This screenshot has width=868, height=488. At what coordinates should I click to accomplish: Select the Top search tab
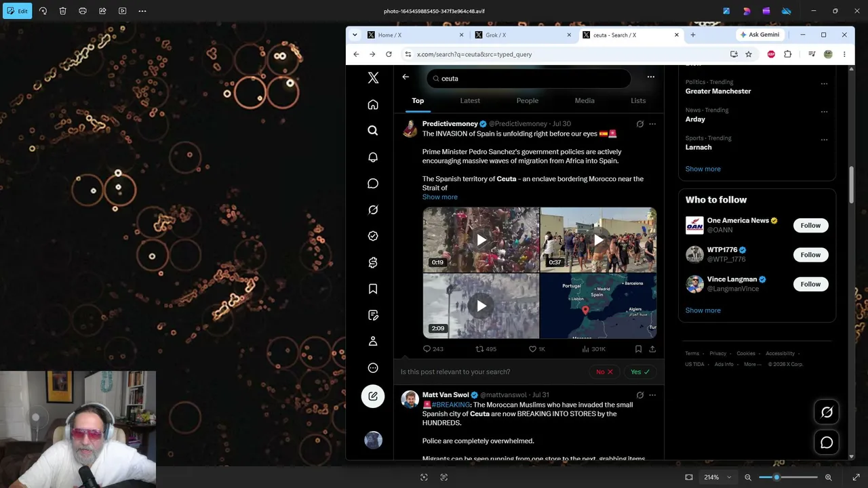coord(418,101)
